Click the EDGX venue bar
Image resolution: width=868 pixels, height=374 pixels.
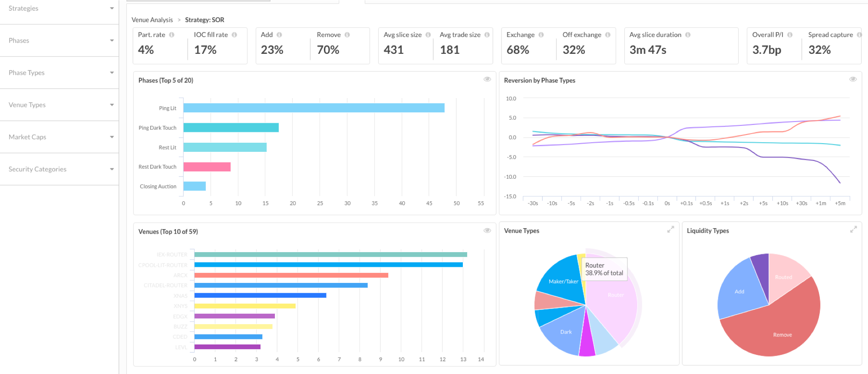[234, 316]
